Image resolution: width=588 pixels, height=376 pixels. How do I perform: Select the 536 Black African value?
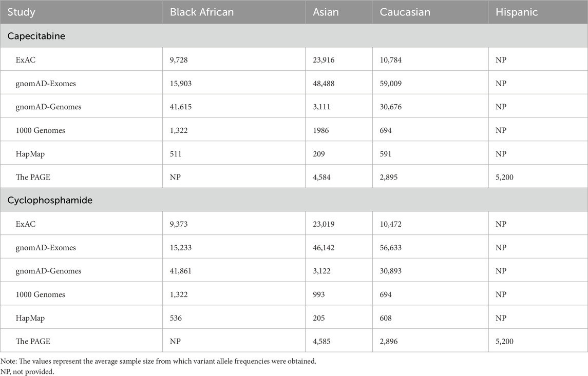[176, 318]
